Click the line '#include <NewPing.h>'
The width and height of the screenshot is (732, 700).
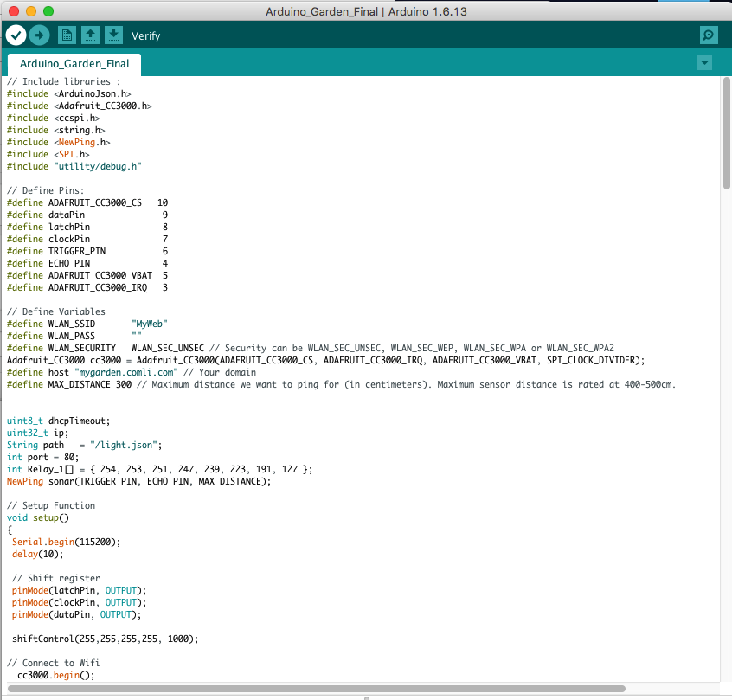pos(58,143)
